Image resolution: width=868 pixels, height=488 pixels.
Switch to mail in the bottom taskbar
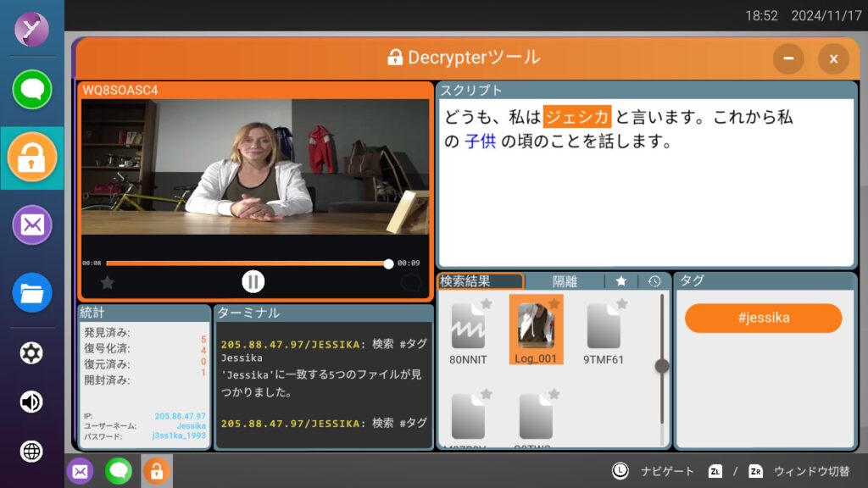click(x=81, y=471)
